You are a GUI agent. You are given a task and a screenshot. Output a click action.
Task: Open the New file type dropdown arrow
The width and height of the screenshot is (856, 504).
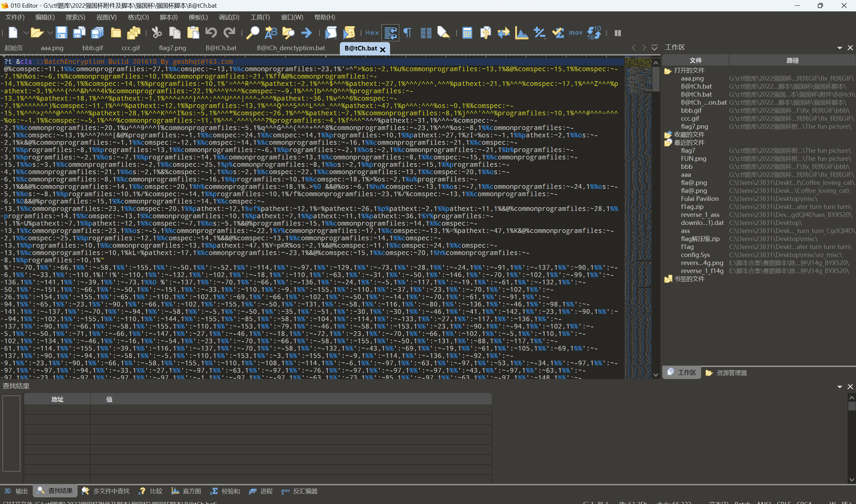25,33
